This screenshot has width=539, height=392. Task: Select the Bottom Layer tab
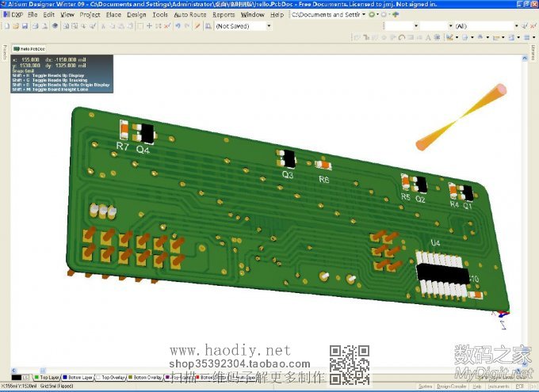coord(79,378)
